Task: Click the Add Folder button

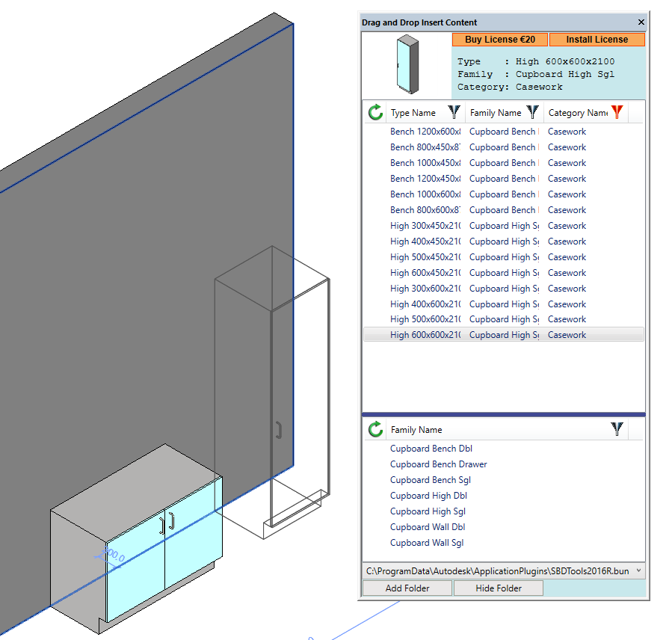Action: (407, 588)
